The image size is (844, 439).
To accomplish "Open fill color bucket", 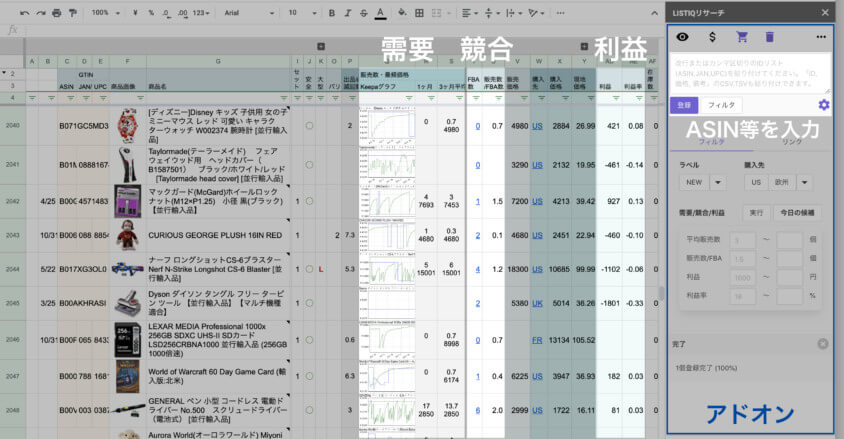I will (x=402, y=13).
